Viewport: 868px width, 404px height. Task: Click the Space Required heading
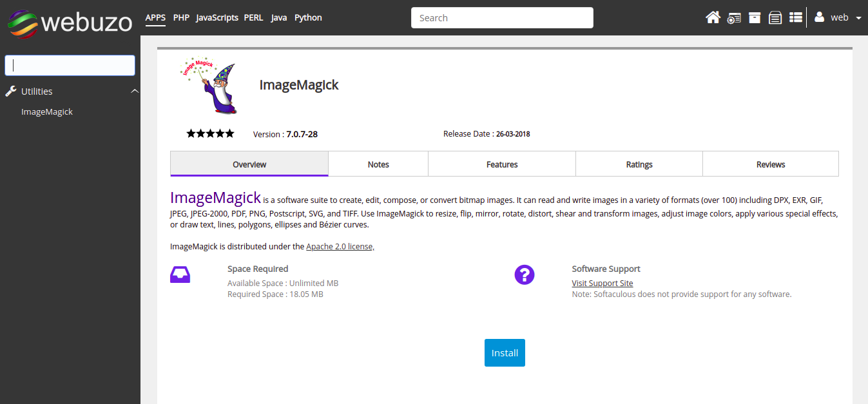tap(258, 269)
